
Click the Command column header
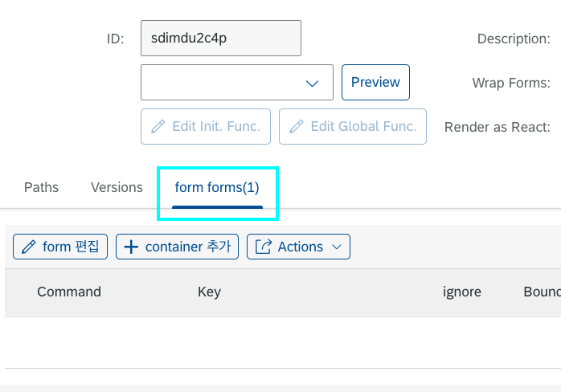69,292
